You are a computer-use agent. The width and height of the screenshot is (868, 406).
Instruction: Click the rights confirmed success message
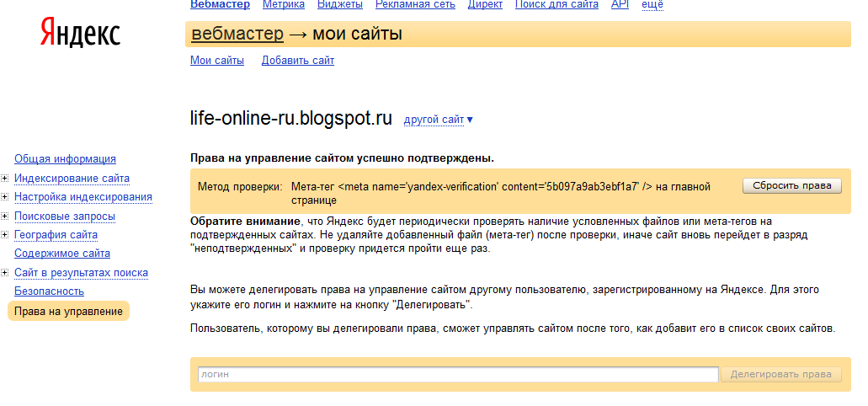pyautogui.click(x=342, y=158)
